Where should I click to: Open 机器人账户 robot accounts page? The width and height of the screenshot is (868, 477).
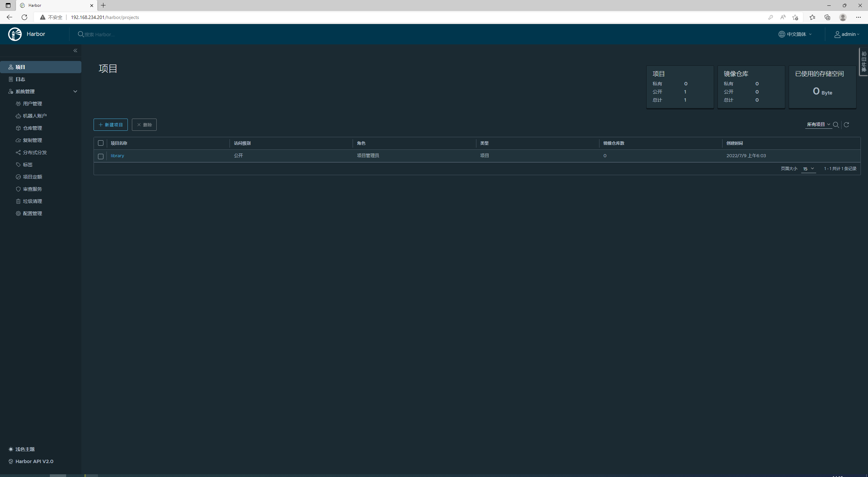35,116
